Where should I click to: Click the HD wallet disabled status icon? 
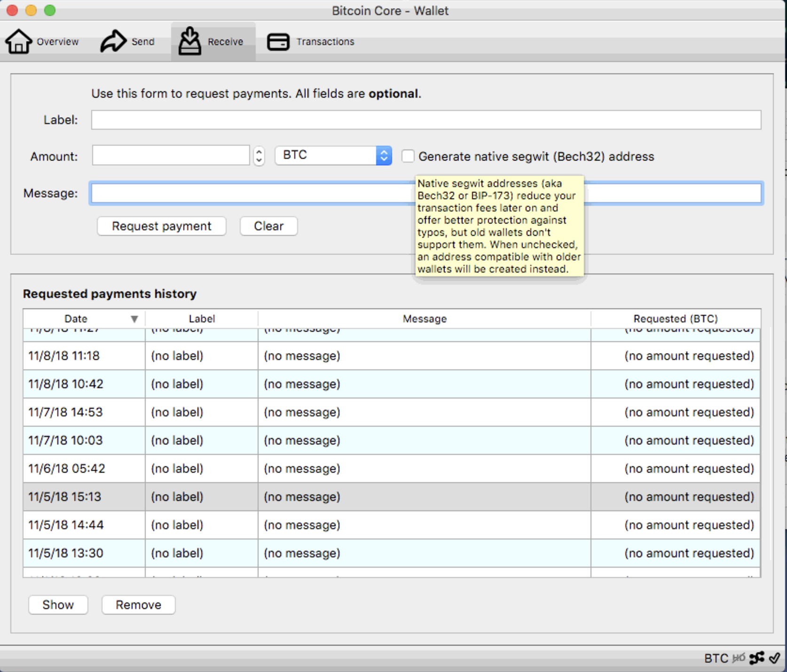pos(739,658)
